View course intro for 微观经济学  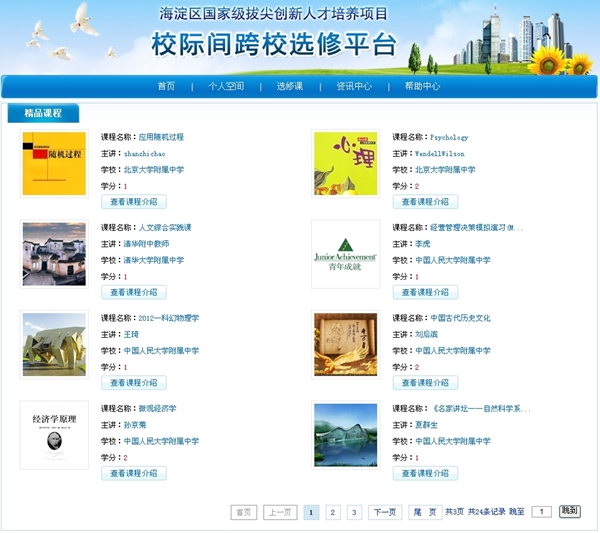[134, 473]
